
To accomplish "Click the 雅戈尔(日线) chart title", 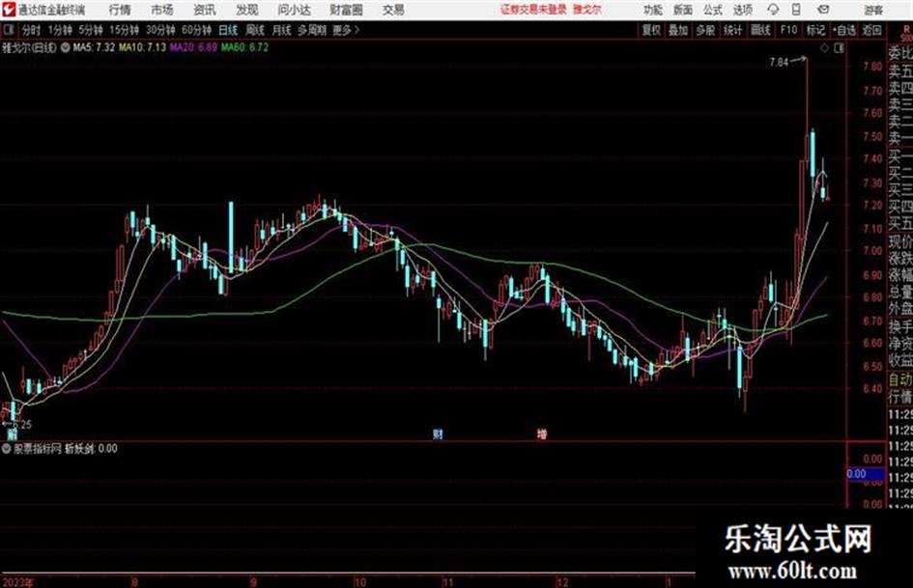I will click(x=29, y=47).
